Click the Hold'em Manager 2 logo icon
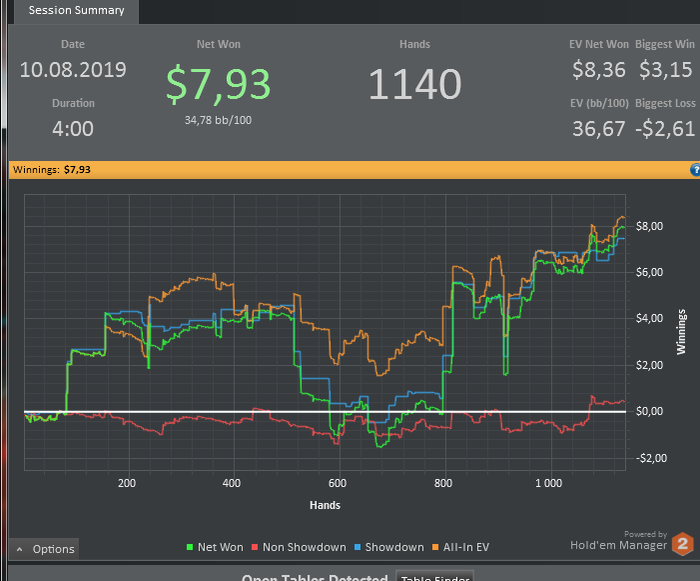 point(683,543)
